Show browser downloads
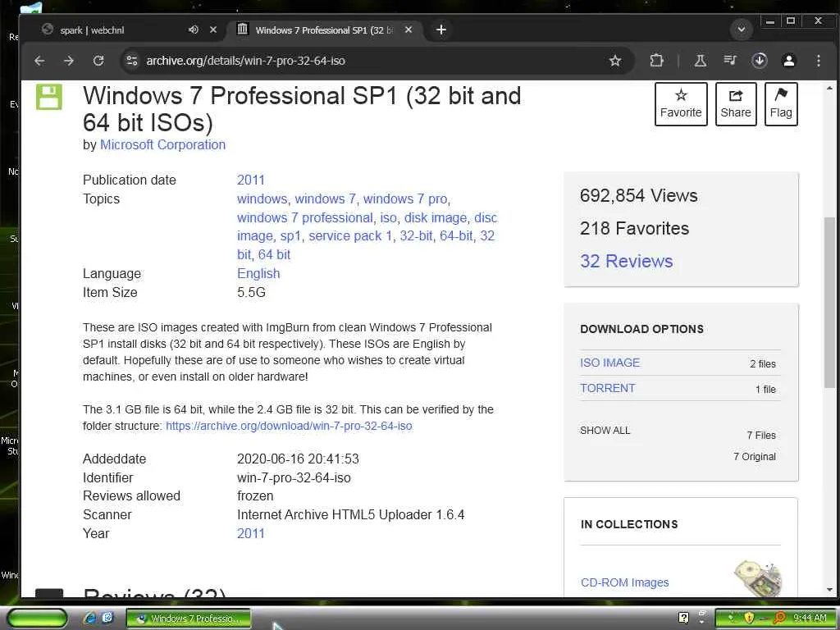Image resolution: width=840 pixels, height=630 pixels. pyautogui.click(x=759, y=61)
